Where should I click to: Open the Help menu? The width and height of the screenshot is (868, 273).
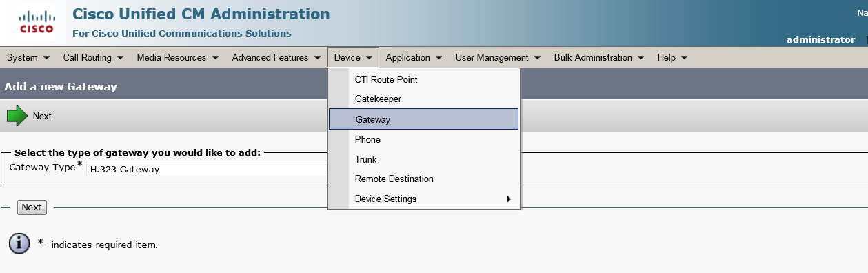click(672, 58)
